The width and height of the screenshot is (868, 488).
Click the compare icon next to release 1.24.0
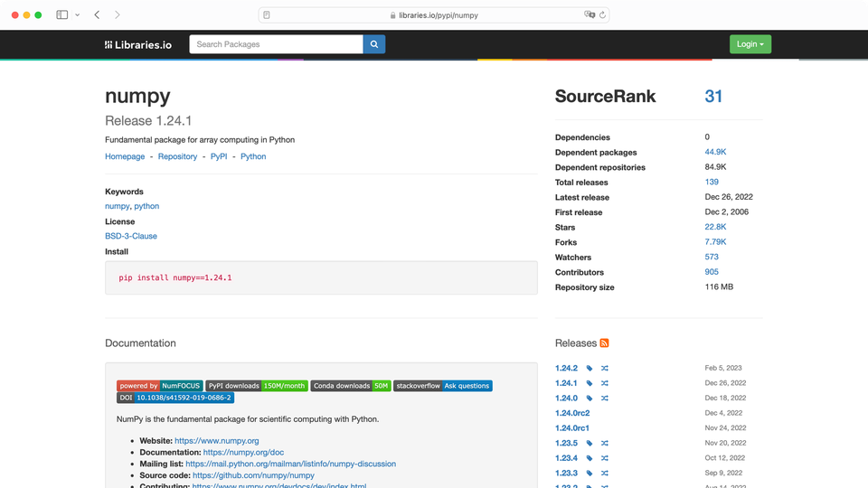point(605,398)
